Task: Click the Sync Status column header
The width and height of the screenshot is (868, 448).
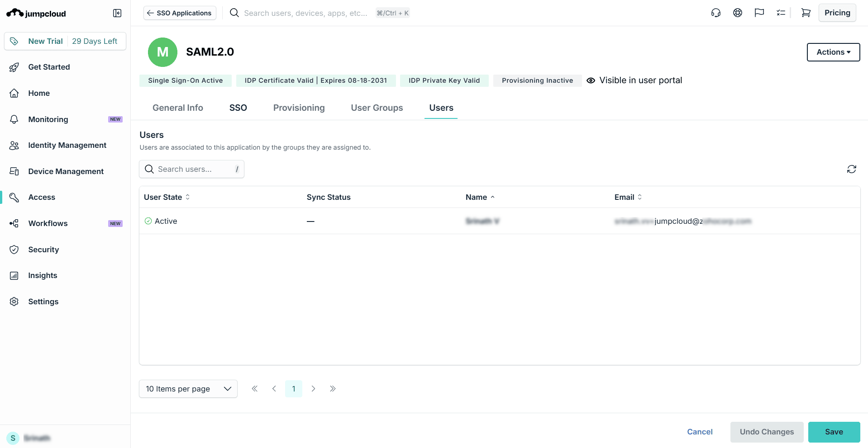Action: [329, 197]
